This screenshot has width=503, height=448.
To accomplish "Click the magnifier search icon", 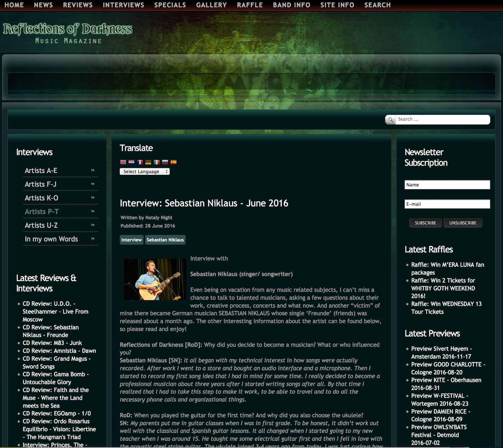I will click(x=390, y=120).
